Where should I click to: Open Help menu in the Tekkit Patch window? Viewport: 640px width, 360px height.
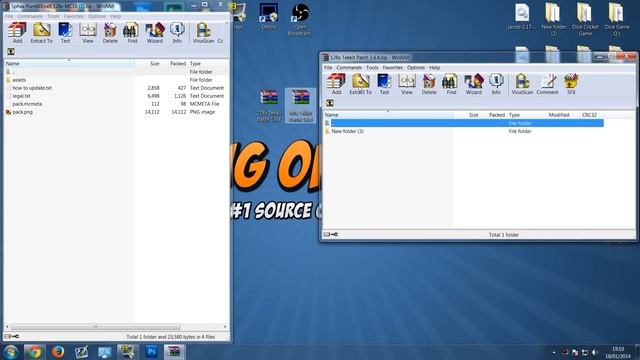(x=434, y=67)
